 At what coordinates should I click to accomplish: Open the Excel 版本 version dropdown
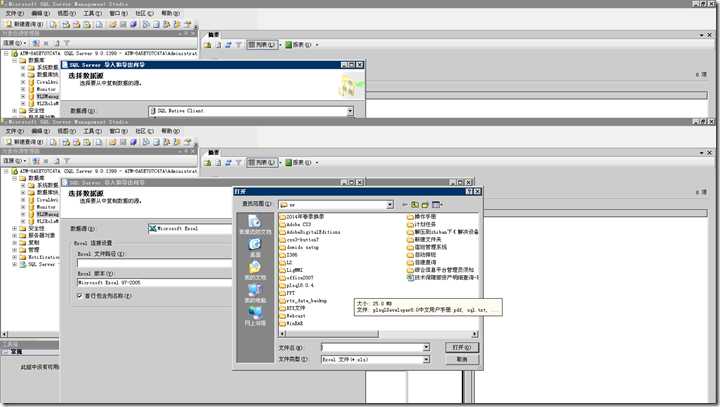(x=154, y=283)
